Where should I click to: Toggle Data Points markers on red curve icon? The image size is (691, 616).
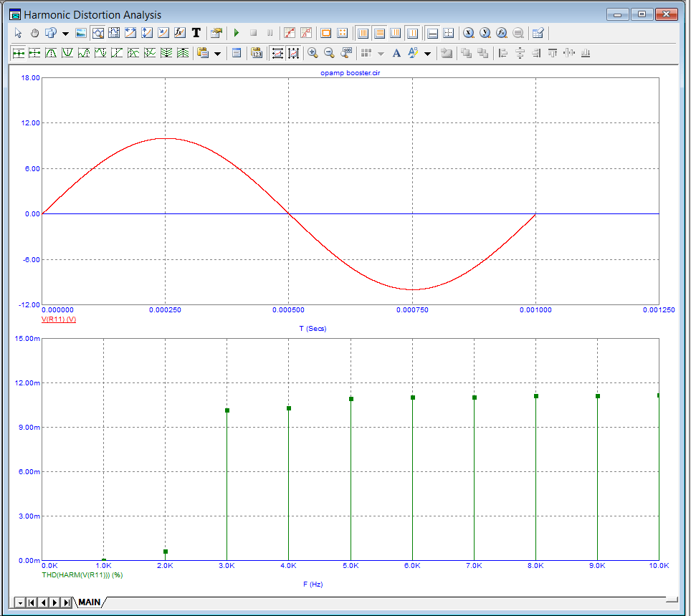(x=290, y=33)
